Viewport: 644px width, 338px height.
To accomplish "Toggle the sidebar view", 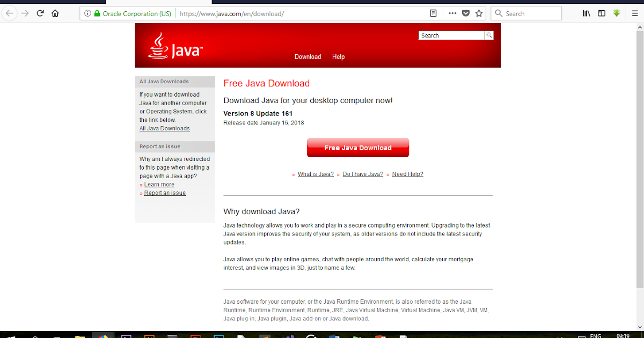I will tap(601, 13).
